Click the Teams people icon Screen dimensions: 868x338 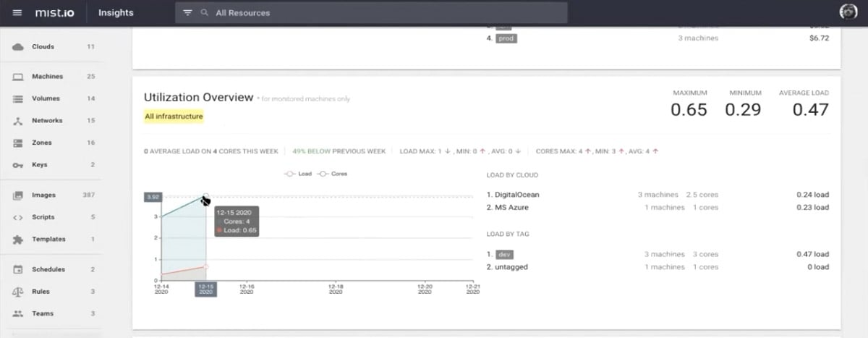(x=18, y=314)
